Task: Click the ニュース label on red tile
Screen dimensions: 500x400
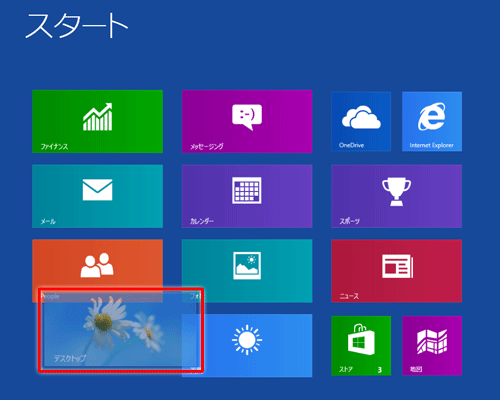Action: point(349,296)
